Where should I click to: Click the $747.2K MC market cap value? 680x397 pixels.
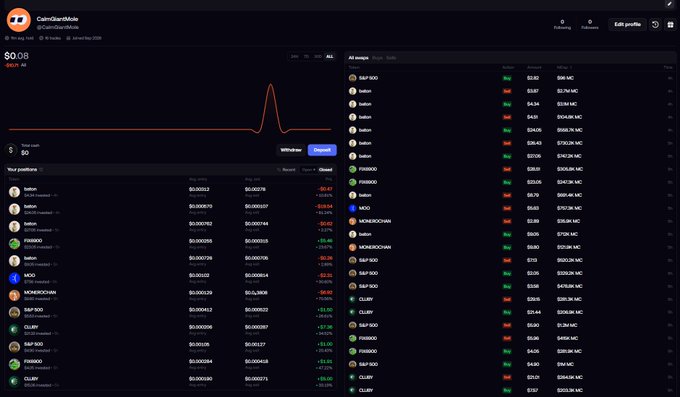tap(569, 156)
